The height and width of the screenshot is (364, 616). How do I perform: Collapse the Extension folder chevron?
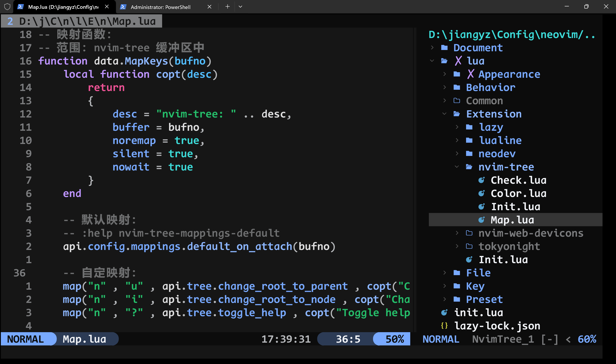coord(445,114)
